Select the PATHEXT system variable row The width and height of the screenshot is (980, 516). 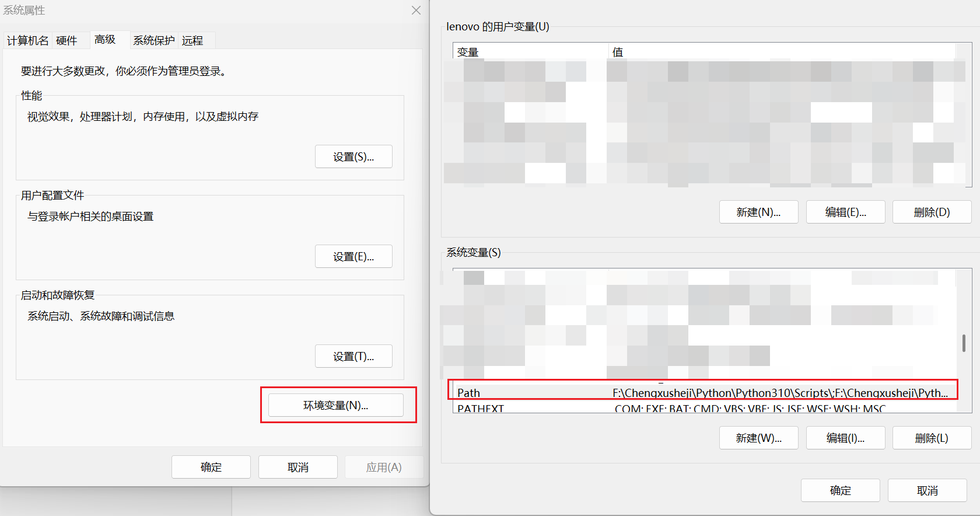click(x=703, y=407)
